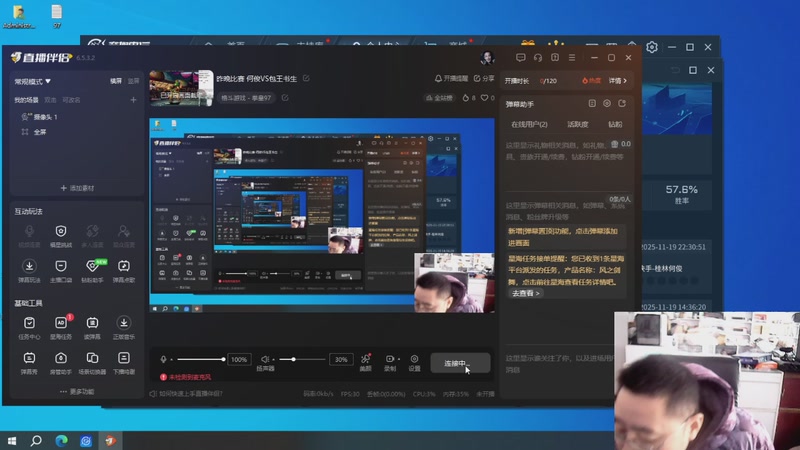The image size is (800, 450).
Task: Open the 下播功能 icon
Action: click(x=124, y=358)
